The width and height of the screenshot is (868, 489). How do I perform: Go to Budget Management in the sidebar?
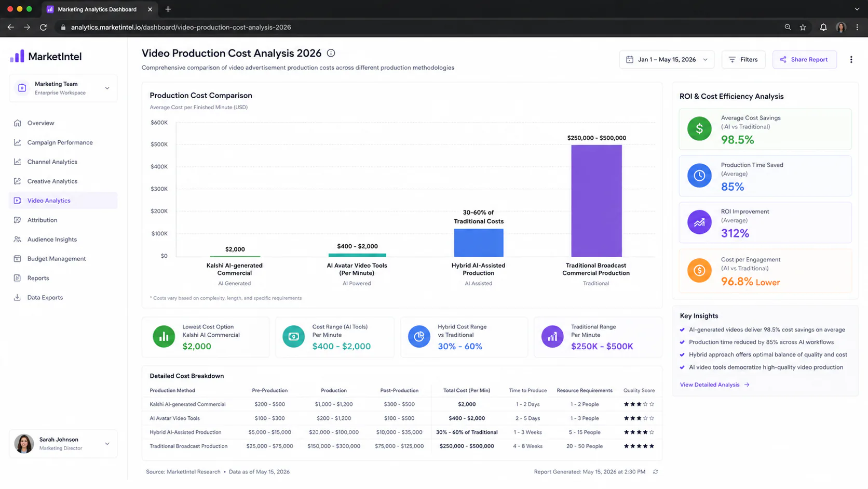click(63, 259)
